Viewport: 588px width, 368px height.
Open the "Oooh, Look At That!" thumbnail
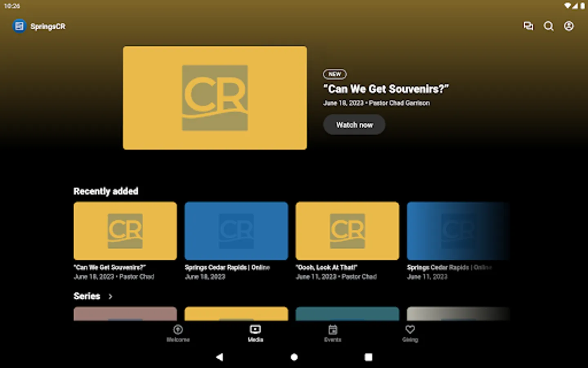coord(347,231)
